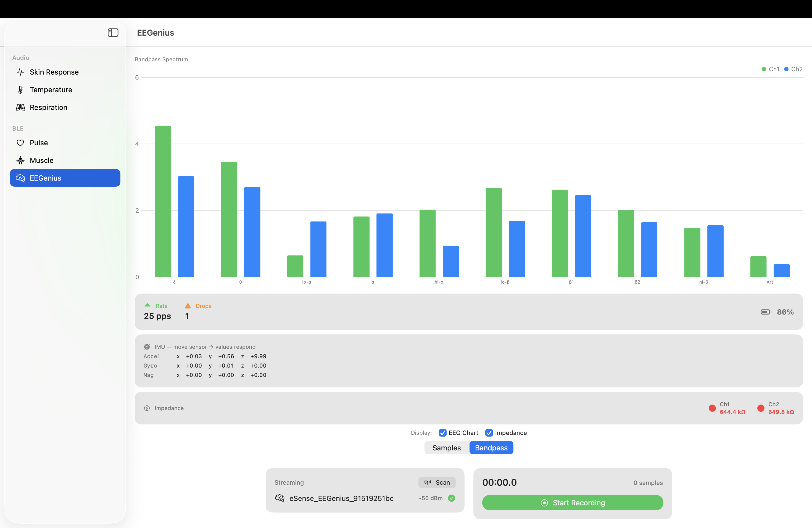Click the θ band blue Ch2 bar
Image resolution: width=812 pixels, height=528 pixels.
coord(252,232)
